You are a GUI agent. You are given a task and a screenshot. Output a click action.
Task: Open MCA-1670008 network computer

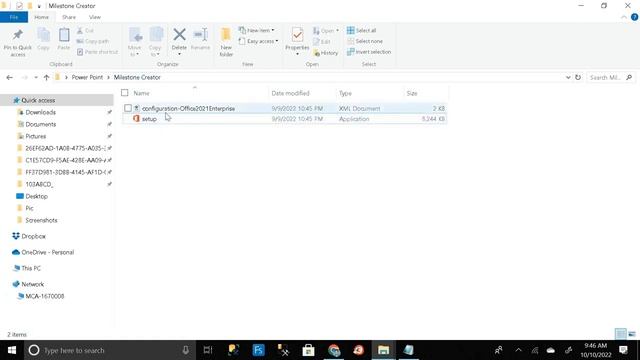pos(44,296)
